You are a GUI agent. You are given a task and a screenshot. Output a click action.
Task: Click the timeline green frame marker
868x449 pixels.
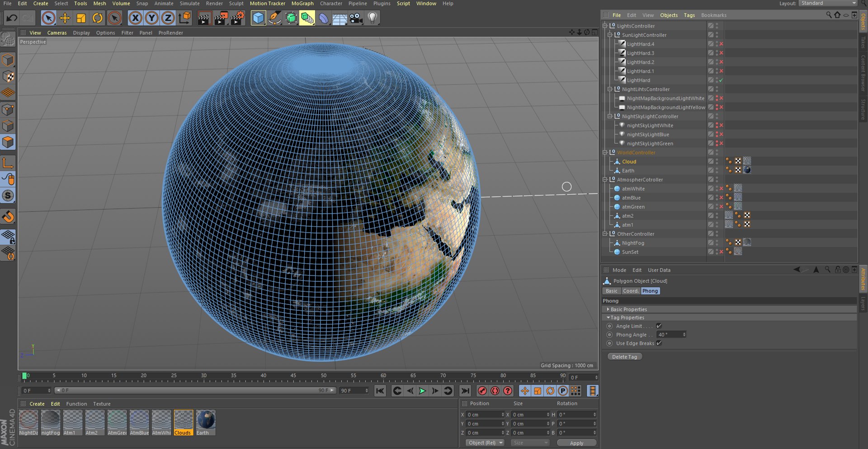pyautogui.click(x=24, y=376)
